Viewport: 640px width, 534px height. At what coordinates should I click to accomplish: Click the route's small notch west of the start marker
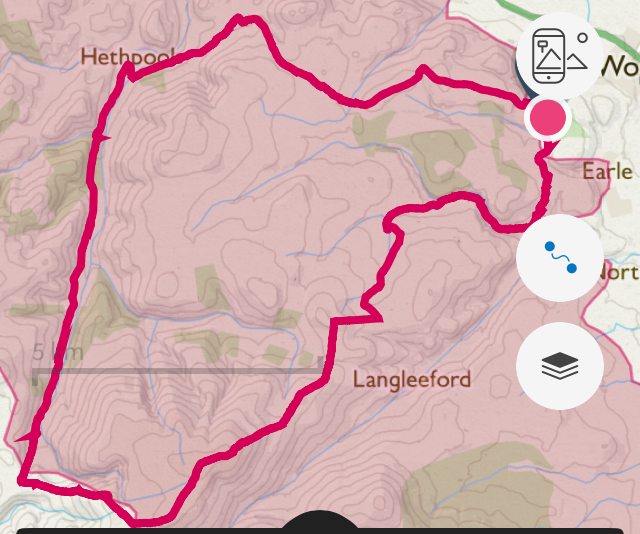click(x=423, y=70)
